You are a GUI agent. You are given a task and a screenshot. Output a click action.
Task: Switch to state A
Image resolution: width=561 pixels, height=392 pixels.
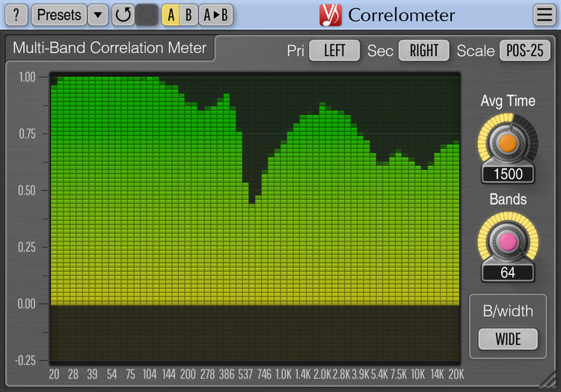pyautogui.click(x=171, y=15)
